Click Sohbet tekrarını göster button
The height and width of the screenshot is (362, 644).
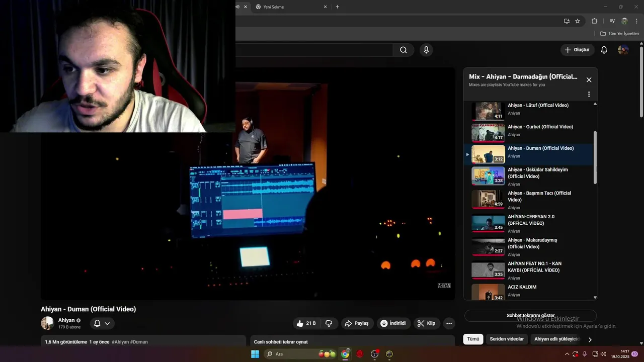pyautogui.click(x=530, y=316)
